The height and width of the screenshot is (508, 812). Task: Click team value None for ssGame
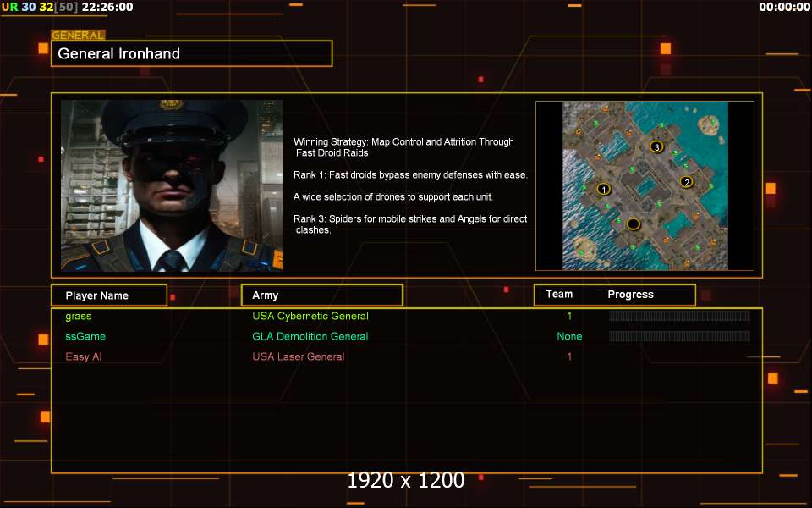point(569,336)
